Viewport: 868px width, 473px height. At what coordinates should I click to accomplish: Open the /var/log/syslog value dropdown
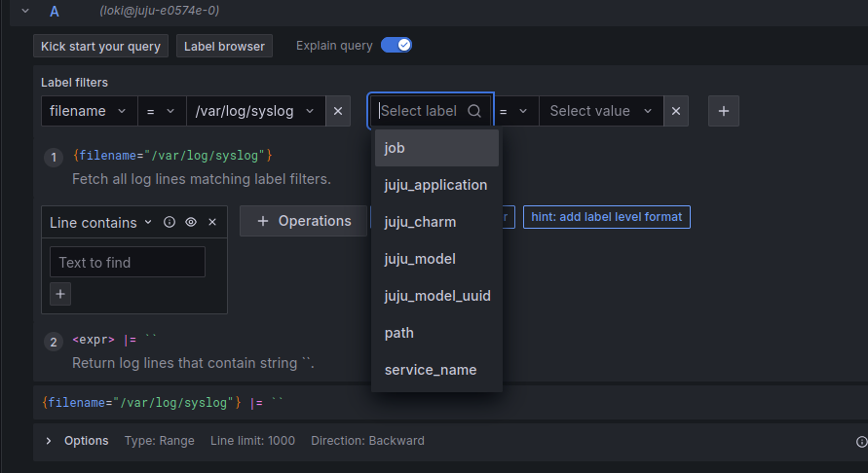pos(256,111)
